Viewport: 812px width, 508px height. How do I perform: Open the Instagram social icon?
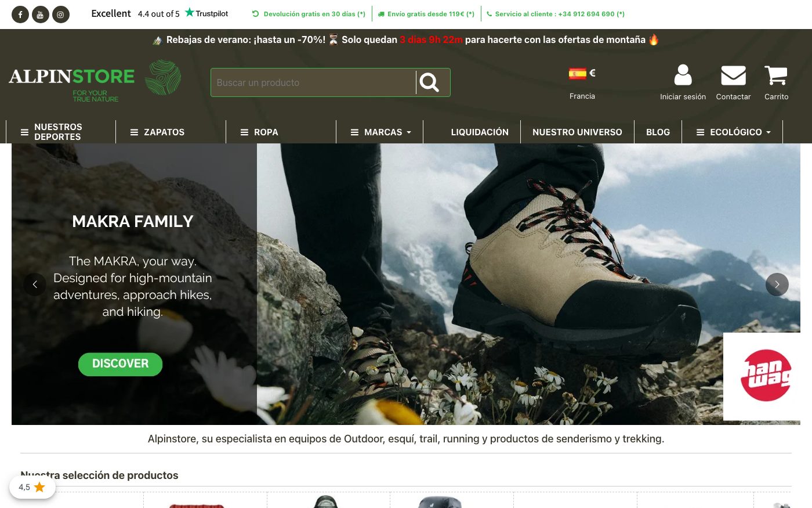[61, 15]
